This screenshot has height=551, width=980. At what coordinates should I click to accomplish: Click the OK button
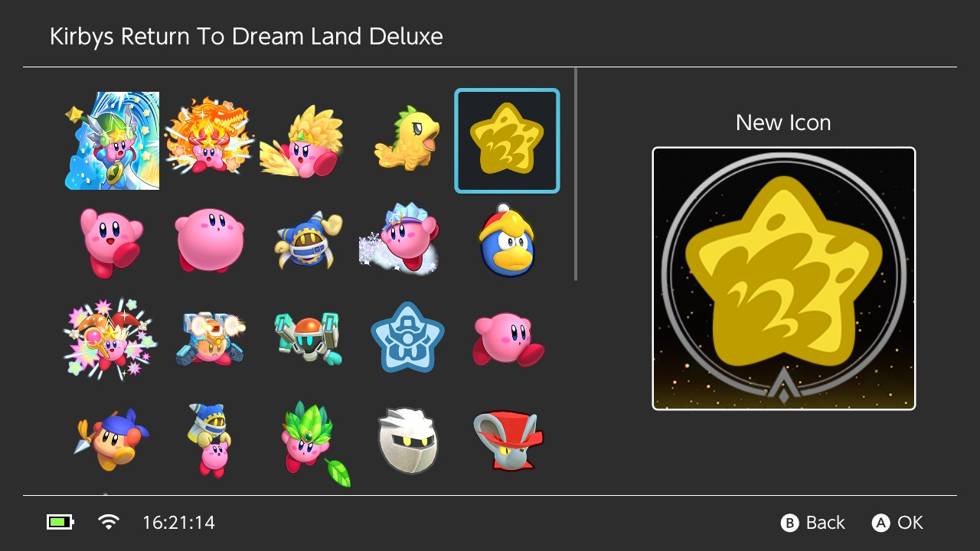tap(897, 523)
